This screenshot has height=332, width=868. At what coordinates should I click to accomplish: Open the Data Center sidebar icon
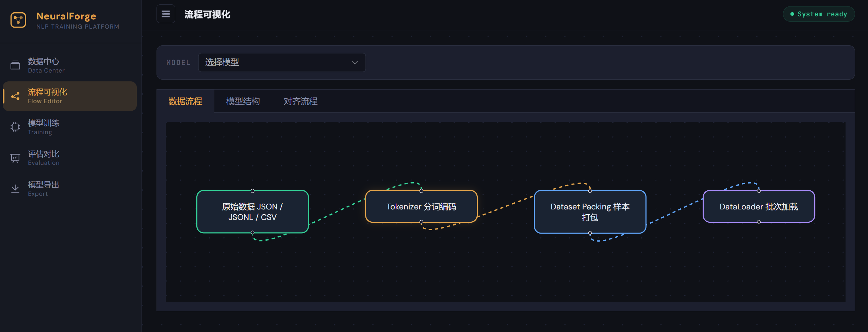coord(15,64)
